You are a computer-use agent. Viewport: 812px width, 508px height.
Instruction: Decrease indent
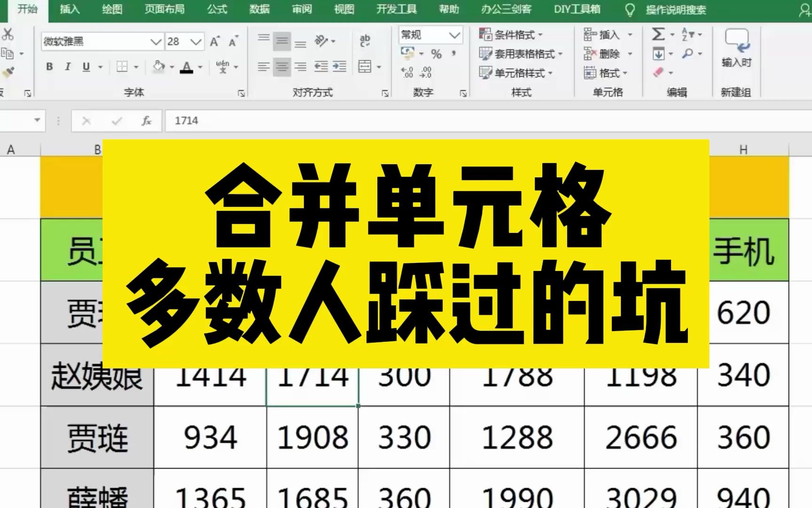tap(321, 67)
